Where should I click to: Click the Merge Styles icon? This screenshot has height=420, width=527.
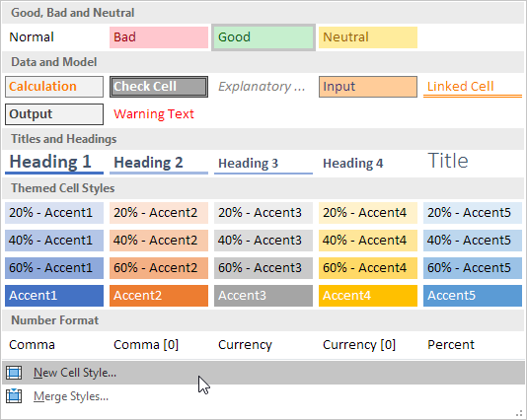tap(14, 396)
